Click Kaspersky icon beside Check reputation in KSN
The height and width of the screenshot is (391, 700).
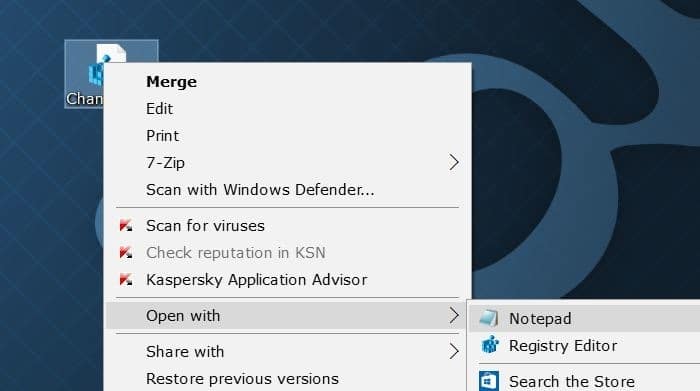(126, 253)
